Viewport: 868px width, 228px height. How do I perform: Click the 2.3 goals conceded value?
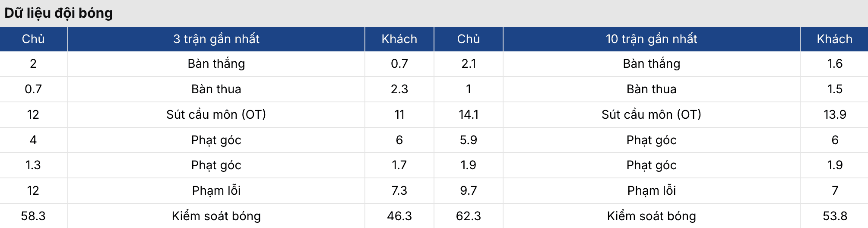point(399,89)
